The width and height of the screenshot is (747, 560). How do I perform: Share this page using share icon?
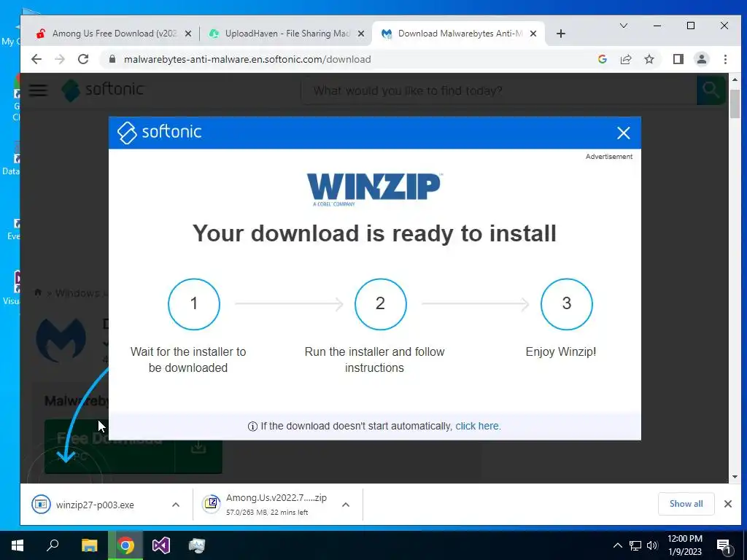(x=625, y=59)
